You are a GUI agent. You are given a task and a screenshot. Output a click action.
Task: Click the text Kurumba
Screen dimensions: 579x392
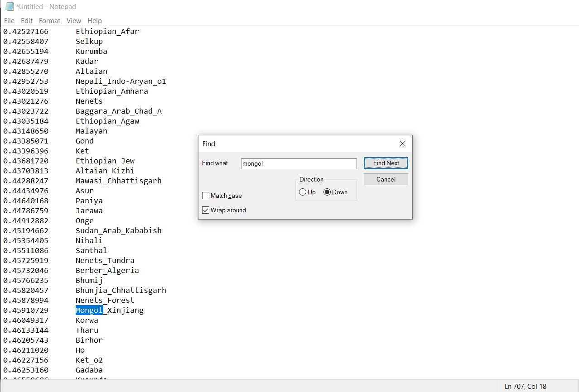point(92,52)
